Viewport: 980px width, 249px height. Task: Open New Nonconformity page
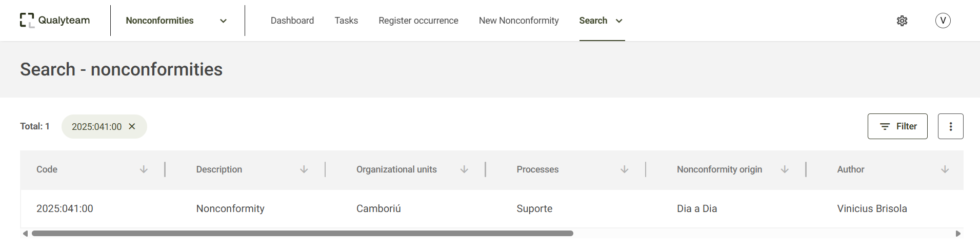(518, 21)
